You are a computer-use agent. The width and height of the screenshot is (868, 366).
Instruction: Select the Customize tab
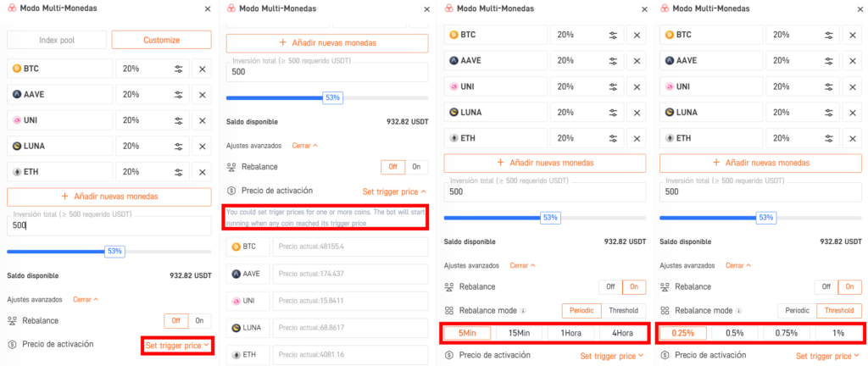[162, 40]
